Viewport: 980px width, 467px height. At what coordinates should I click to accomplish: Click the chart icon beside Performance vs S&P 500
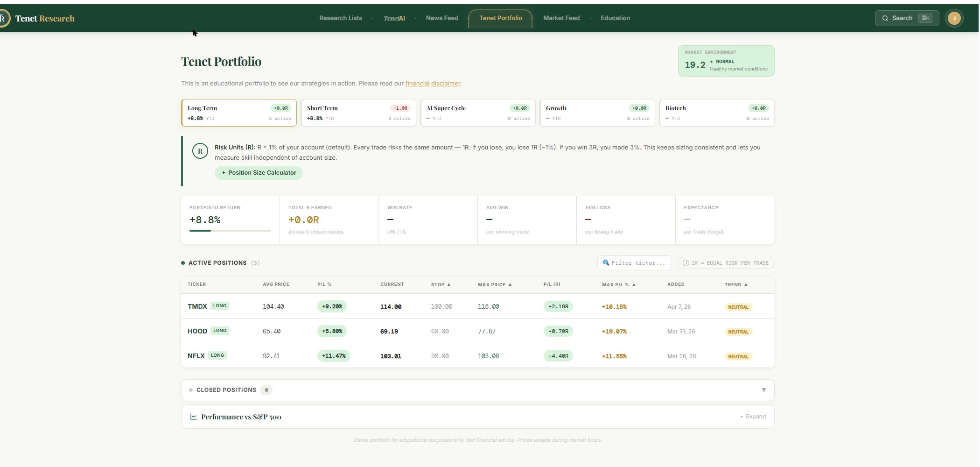coord(193,417)
